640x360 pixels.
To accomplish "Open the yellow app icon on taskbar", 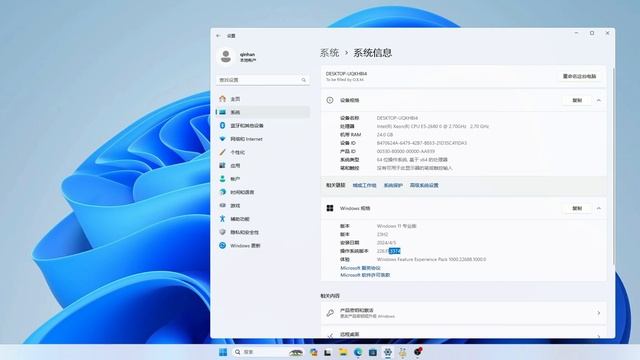I will click(402, 352).
